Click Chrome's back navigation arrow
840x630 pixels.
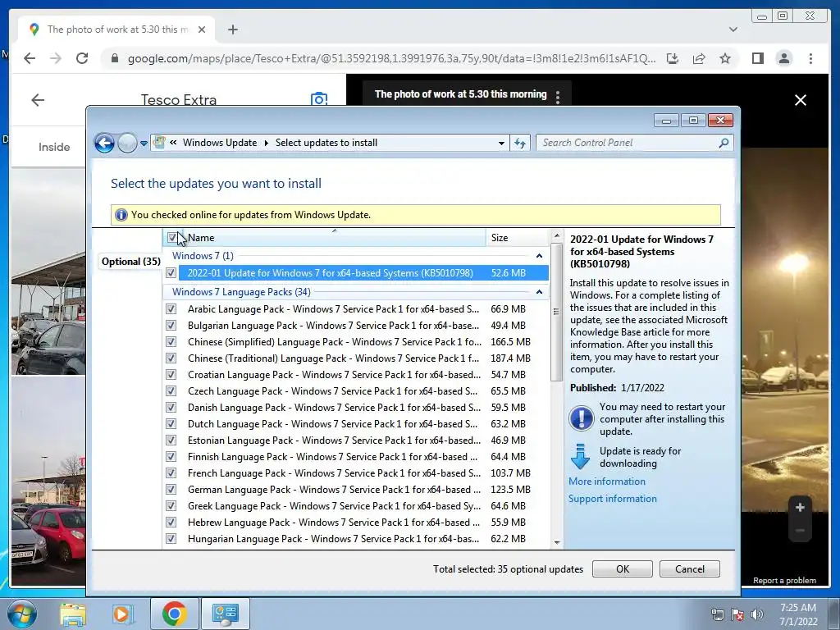click(x=30, y=58)
